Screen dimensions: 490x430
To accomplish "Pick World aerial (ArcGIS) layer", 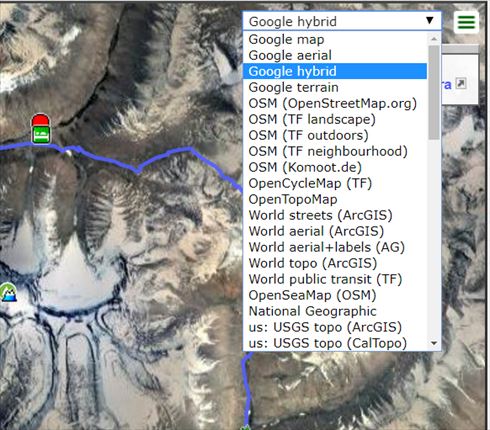I will (335, 231).
